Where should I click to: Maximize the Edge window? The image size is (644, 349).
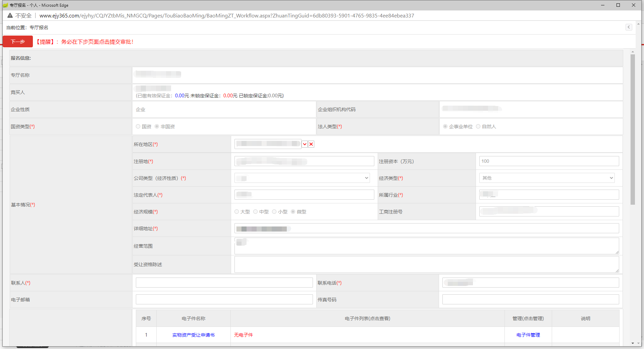[618, 5]
